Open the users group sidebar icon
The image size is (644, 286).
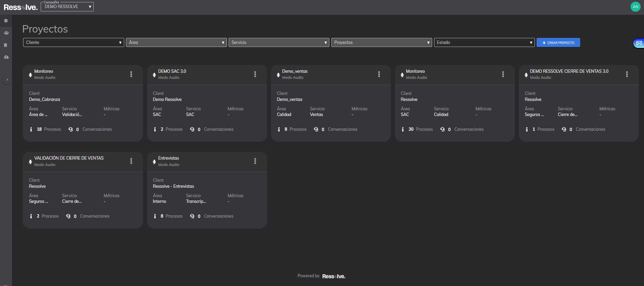(x=6, y=33)
